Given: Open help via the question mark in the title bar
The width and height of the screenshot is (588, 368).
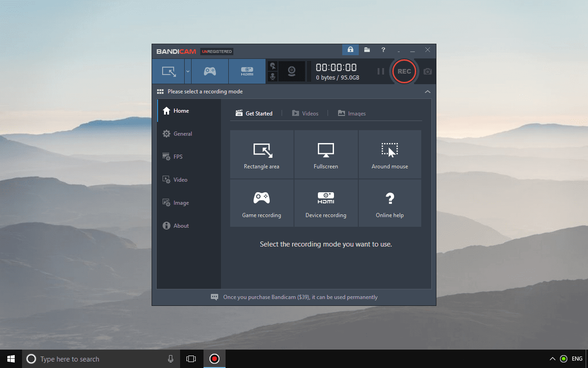Looking at the screenshot, I should [383, 50].
